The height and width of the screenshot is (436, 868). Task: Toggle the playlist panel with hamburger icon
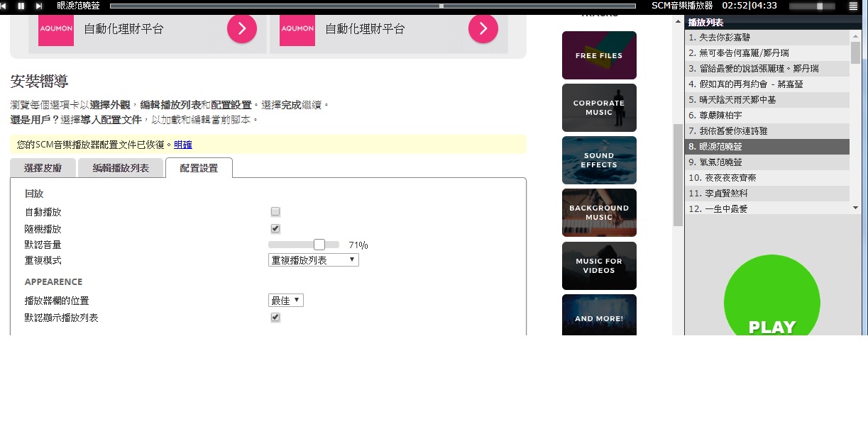[853, 6]
